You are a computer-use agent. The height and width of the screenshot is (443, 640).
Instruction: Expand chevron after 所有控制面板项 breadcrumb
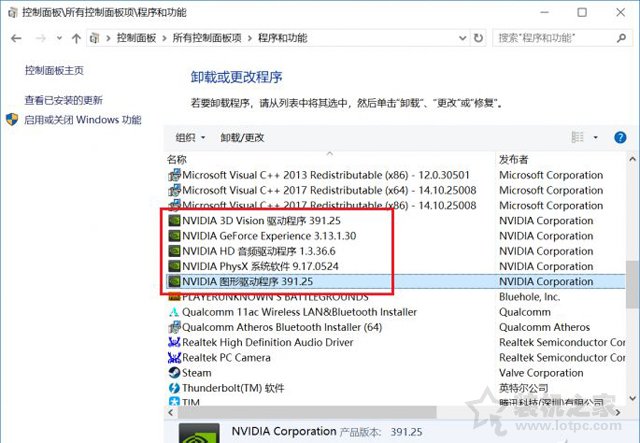[250, 38]
